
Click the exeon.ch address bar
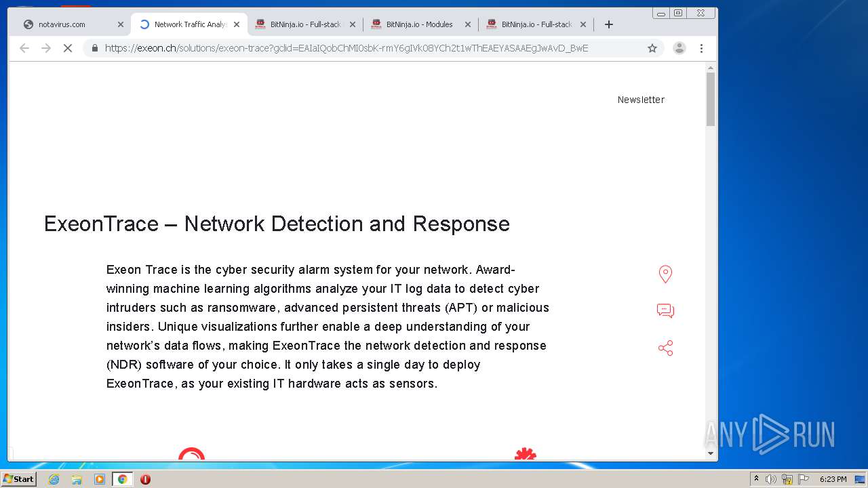coord(373,48)
